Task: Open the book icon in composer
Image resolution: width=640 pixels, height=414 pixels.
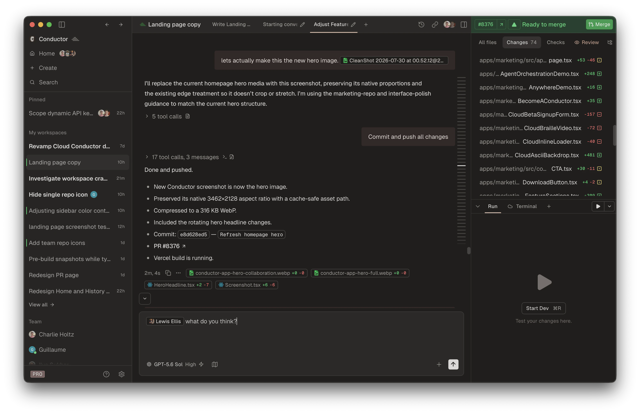Action: [215, 364]
